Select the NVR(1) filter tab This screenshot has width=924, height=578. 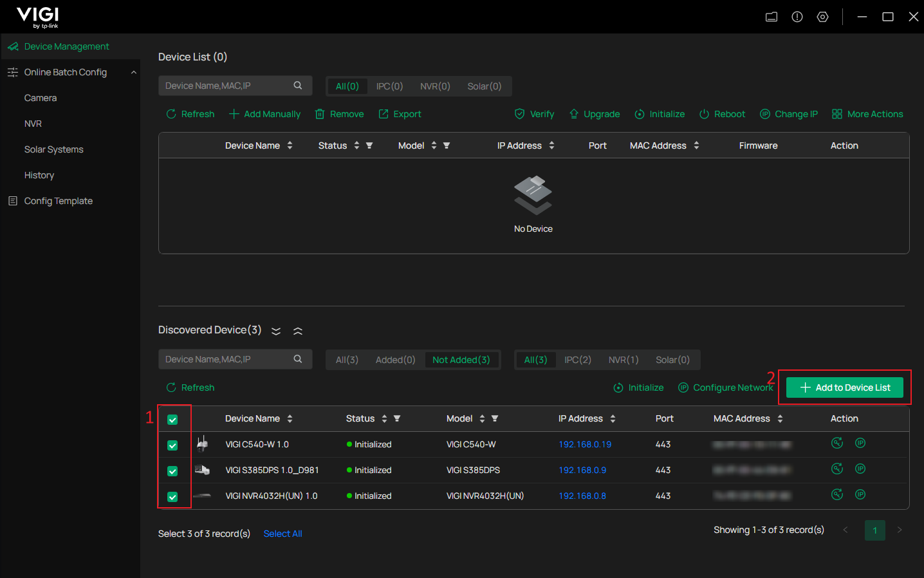pos(623,360)
